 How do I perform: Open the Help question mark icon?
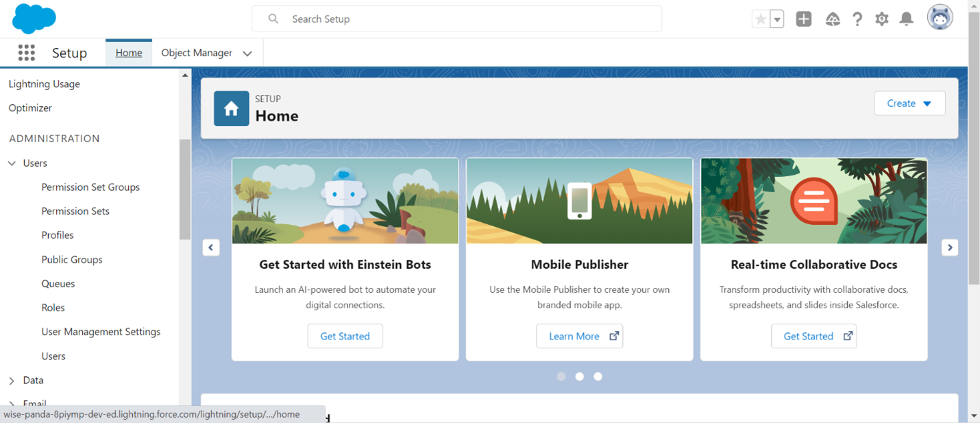(857, 19)
